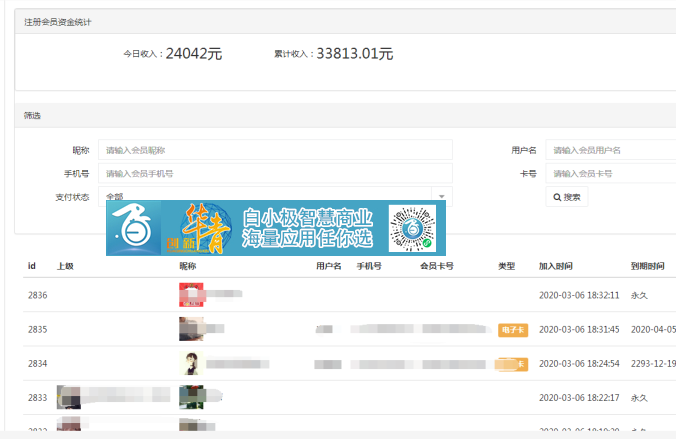Click the circular logo icon in banner
The width and height of the screenshot is (676, 439).
tap(134, 228)
